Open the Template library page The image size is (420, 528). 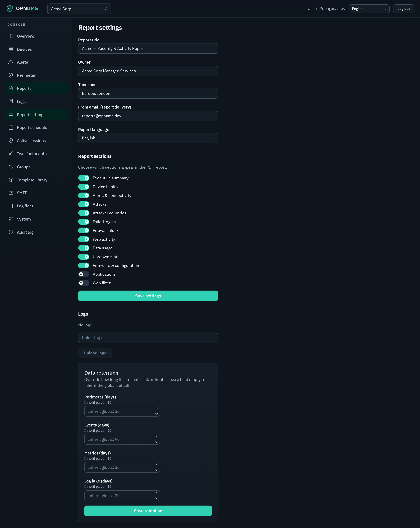(36, 180)
